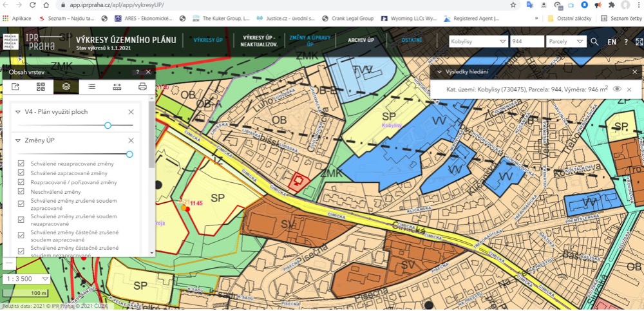Remove the Parcela 944 search result
644x311 pixels.
(x=629, y=90)
